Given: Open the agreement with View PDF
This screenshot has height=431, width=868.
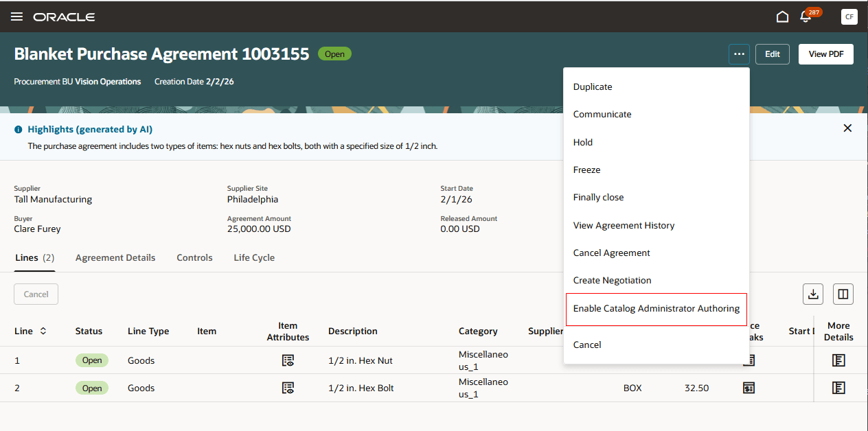Looking at the screenshot, I should [x=825, y=54].
